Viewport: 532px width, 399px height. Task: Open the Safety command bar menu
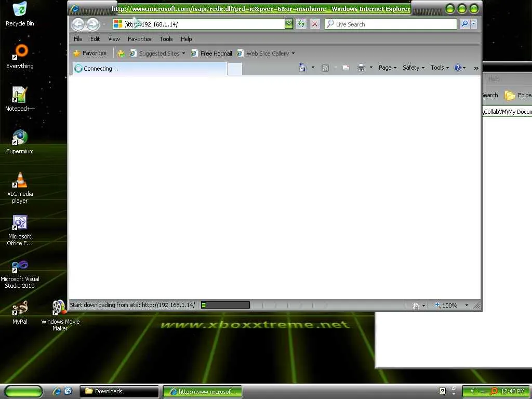(414, 68)
